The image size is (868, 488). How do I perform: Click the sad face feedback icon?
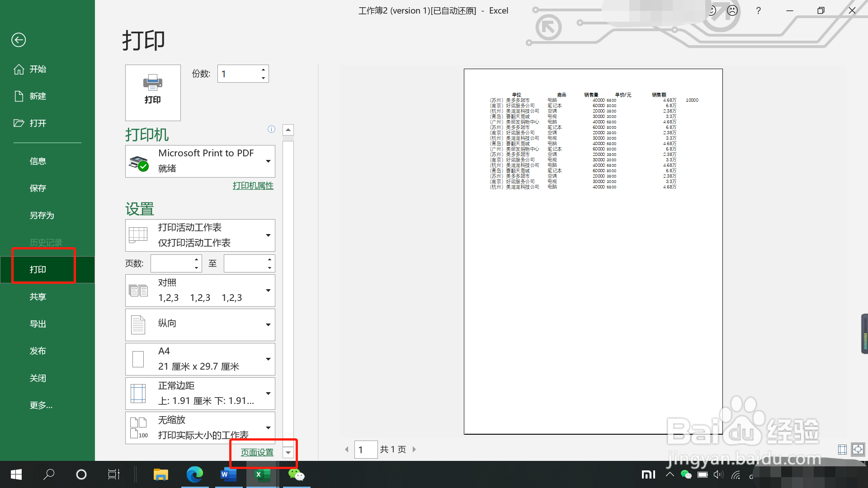(x=732, y=10)
